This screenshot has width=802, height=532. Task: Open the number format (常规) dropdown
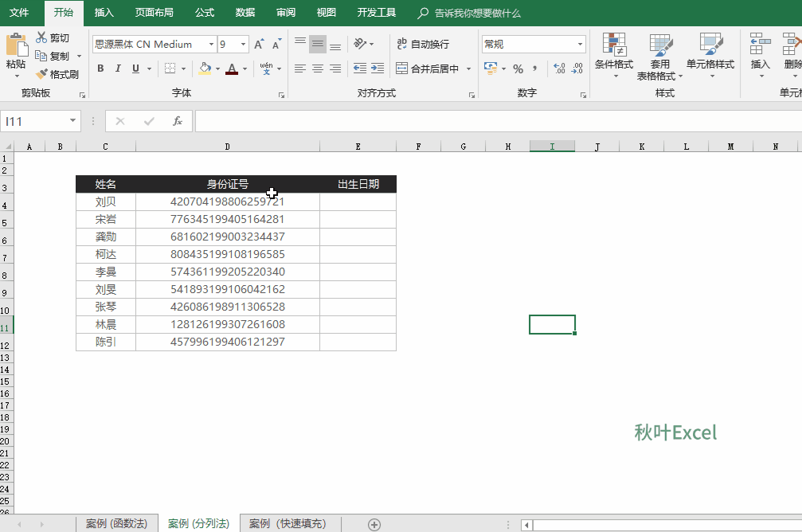(x=580, y=45)
